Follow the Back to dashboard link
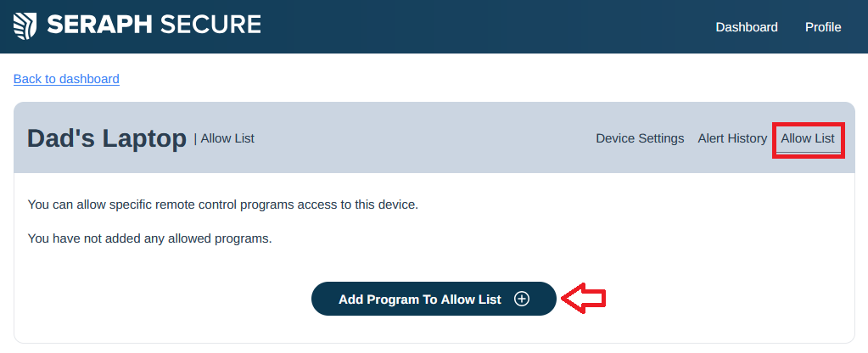868x353 pixels. click(66, 79)
